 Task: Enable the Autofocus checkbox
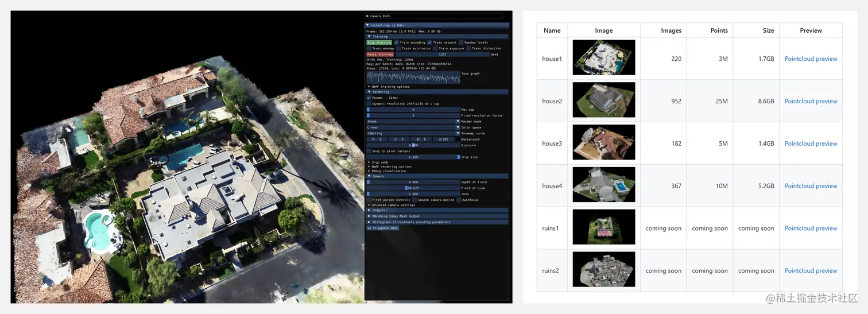458,200
